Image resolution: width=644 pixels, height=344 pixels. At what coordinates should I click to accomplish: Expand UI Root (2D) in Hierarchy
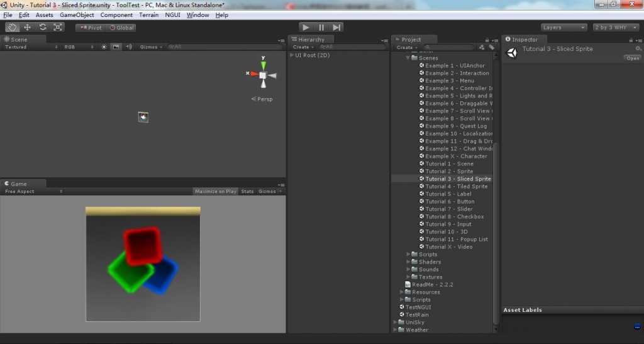click(x=292, y=55)
